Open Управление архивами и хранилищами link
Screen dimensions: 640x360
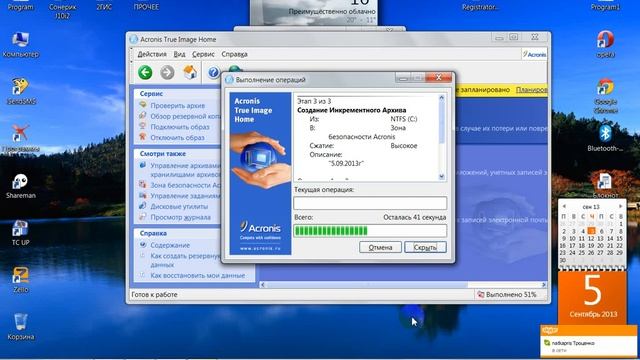pos(185,170)
